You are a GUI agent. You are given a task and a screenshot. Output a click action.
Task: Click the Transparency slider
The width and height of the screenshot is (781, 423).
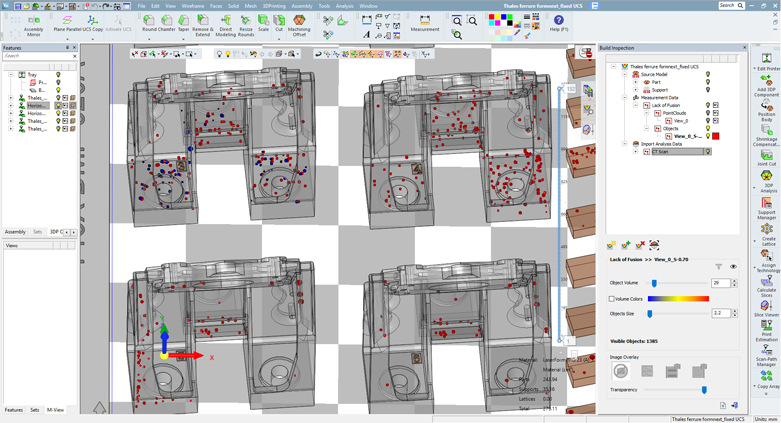coord(704,390)
